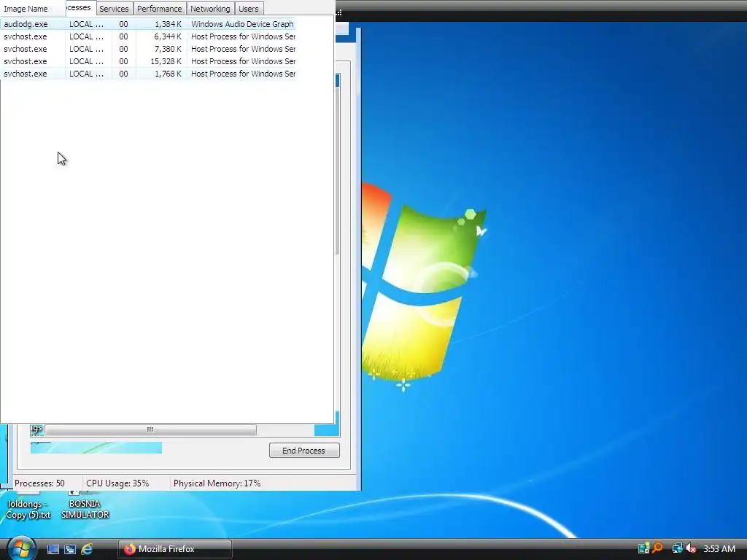Click the End Process button
Screen dimensions: 747x560
click(x=304, y=451)
